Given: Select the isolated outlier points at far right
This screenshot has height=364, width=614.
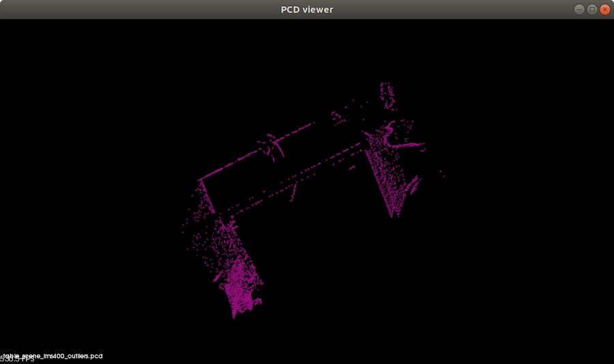Looking at the screenshot, I should click(x=442, y=172).
